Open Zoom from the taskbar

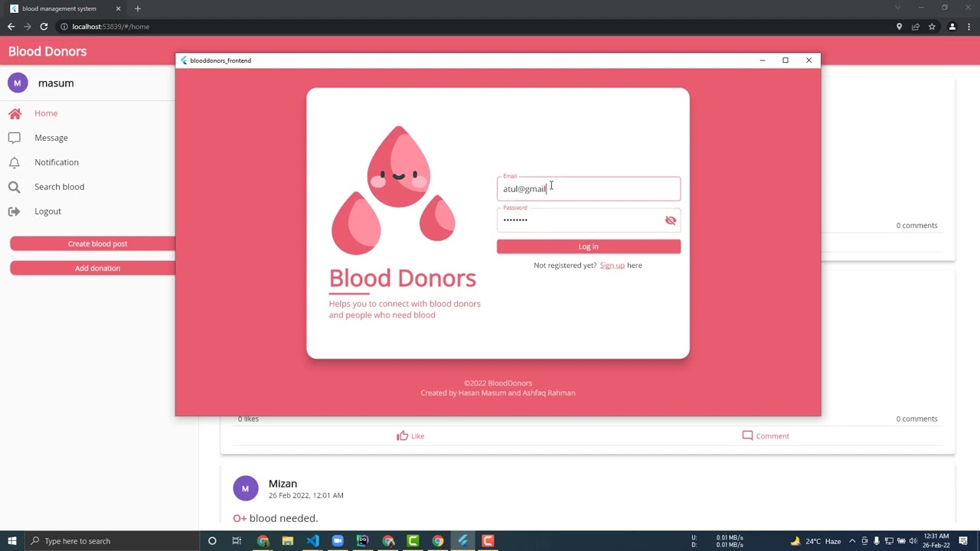pyautogui.click(x=338, y=541)
